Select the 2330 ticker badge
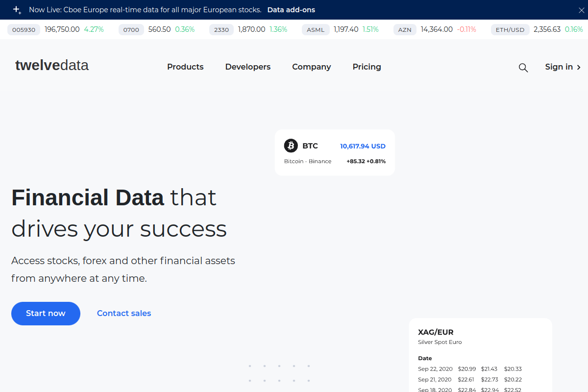 [221, 29]
